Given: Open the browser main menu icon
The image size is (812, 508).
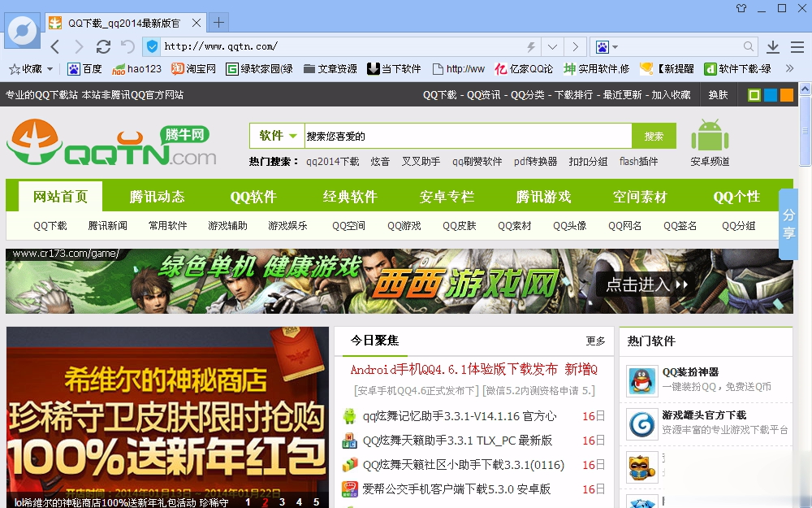Looking at the screenshot, I should tap(797, 47).
